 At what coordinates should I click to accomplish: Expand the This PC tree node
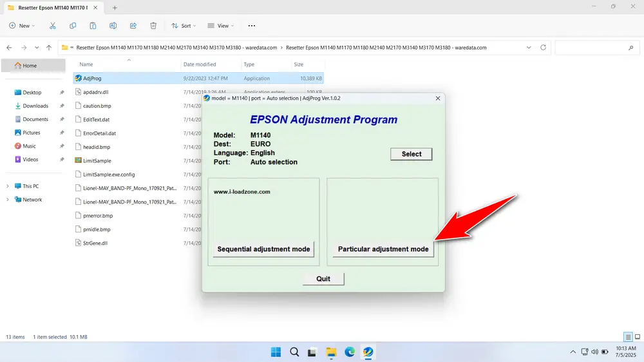[8, 186]
